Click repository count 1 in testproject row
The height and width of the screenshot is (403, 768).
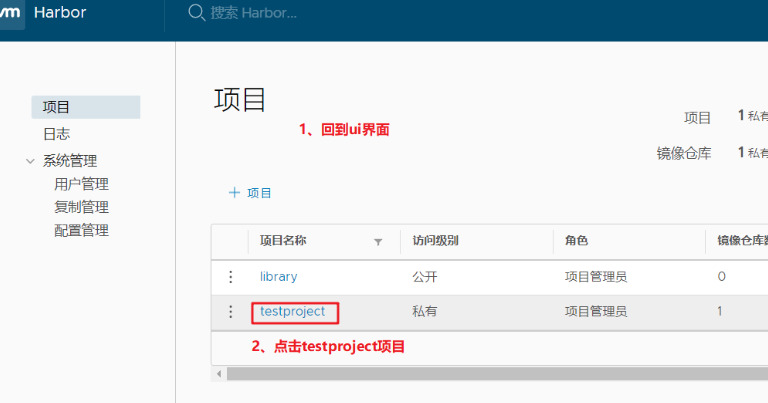pos(720,311)
